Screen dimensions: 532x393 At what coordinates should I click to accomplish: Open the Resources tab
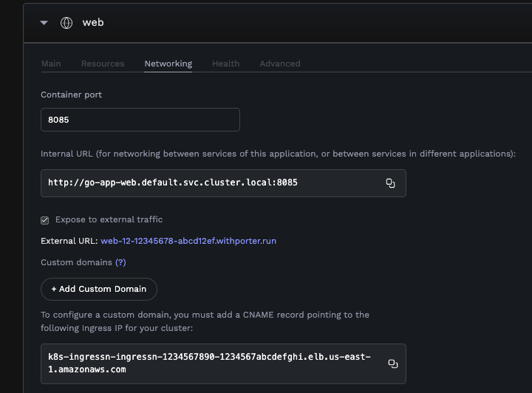click(x=103, y=64)
